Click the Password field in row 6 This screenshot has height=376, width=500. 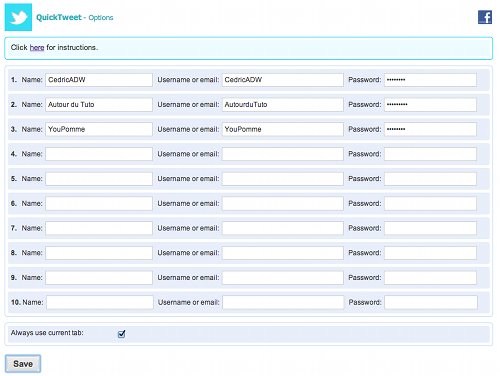point(430,203)
